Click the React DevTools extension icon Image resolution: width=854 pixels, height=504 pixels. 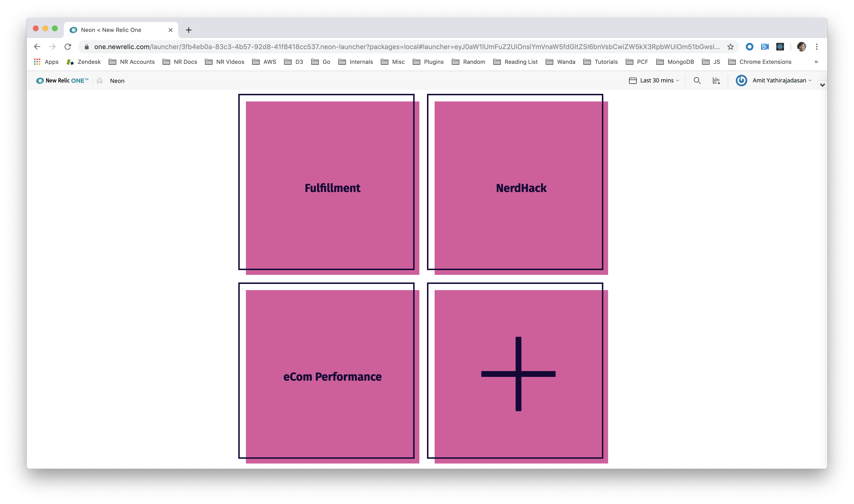click(780, 47)
